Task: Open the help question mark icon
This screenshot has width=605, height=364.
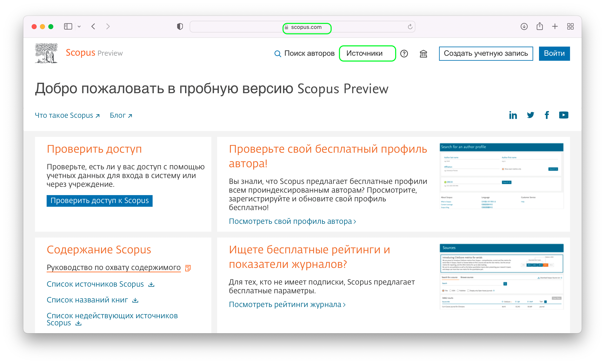Action: [x=404, y=53]
